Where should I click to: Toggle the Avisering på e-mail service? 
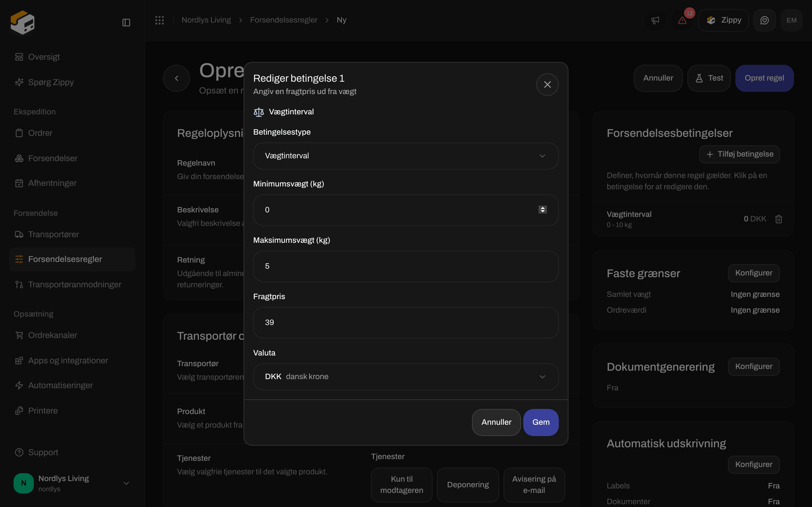534,484
